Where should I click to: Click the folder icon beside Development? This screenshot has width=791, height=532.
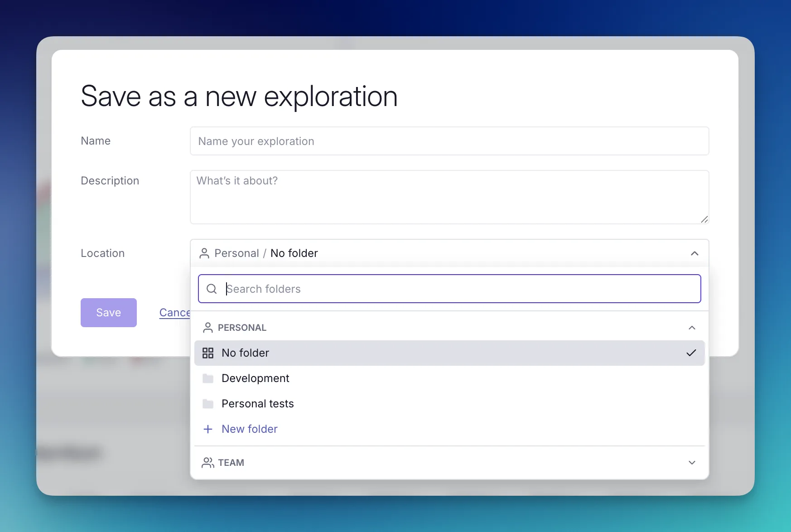pyautogui.click(x=208, y=378)
